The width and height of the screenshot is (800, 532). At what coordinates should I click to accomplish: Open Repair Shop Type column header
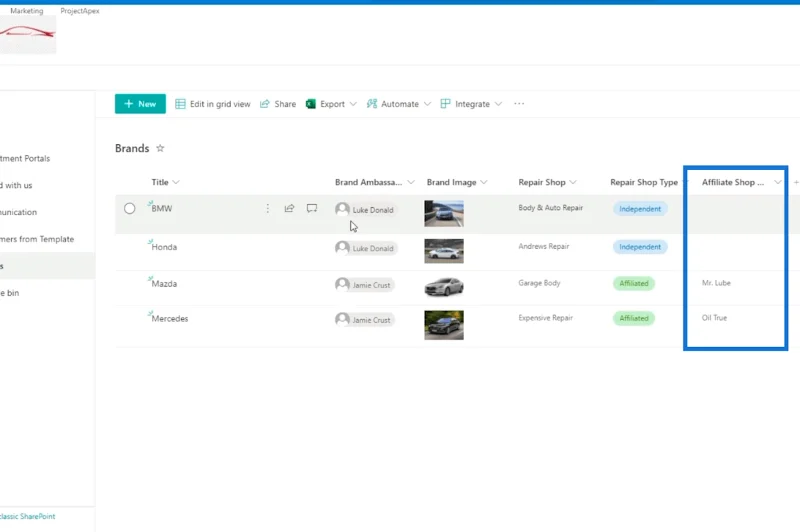click(x=644, y=183)
